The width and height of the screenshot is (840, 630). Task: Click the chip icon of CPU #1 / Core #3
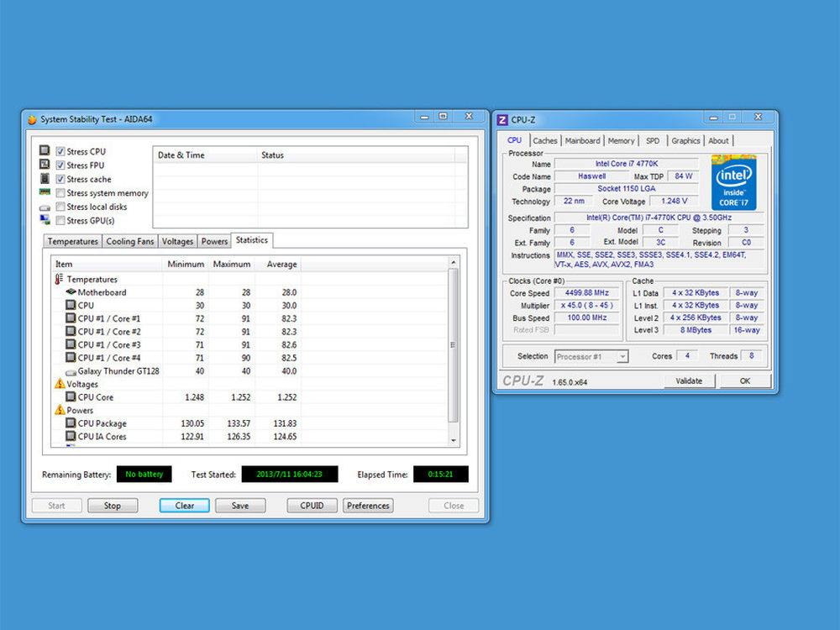(x=71, y=344)
